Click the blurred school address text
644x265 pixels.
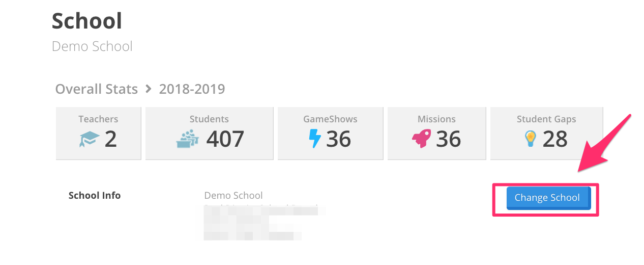(265, 222)
